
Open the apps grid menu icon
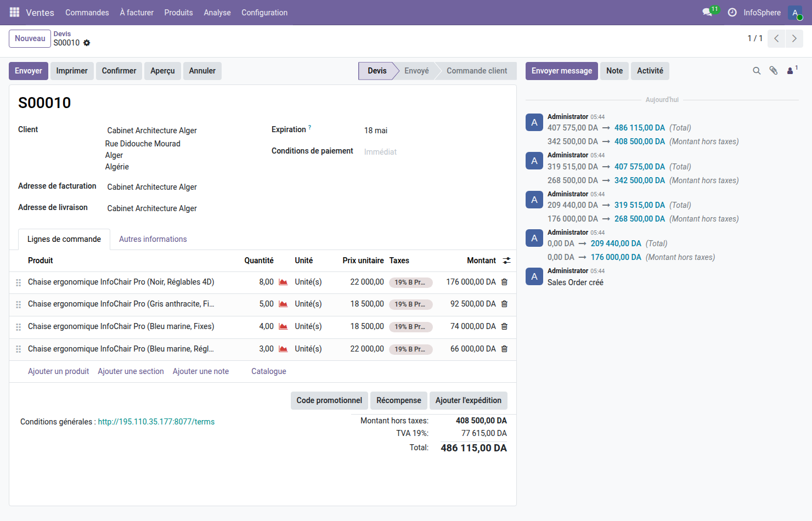point(14,12)
